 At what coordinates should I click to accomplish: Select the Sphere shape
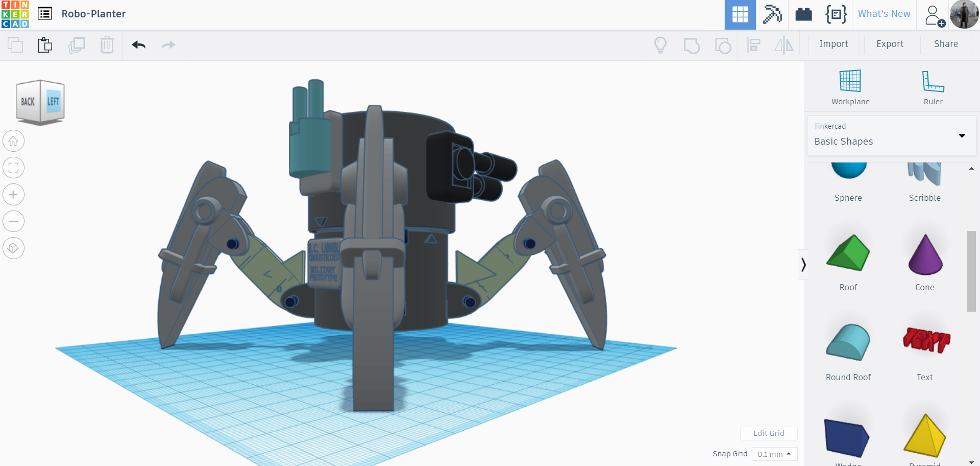point(848,182)
